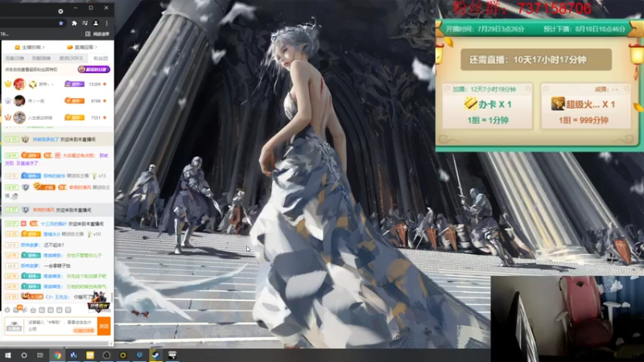
Task: Click the chat message 一会拿鞭子抽
Action: point(57,265)
